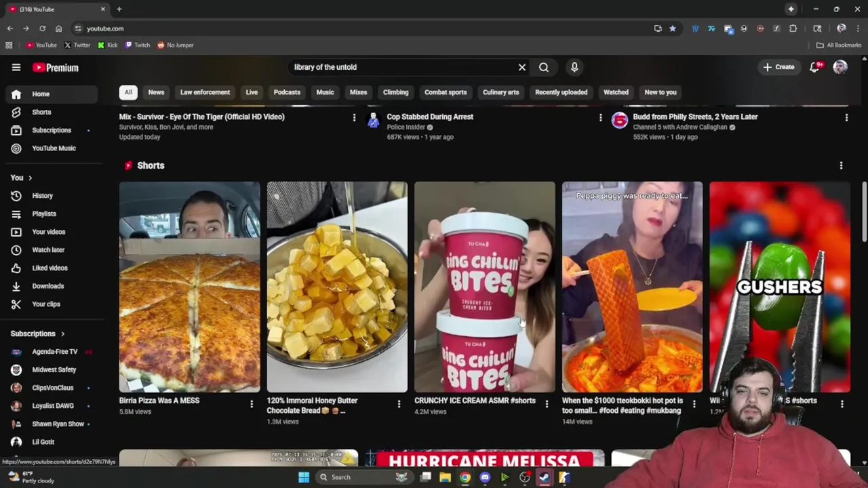This screenshot has width=868, height=488.
Task: Select the Watched filter chip
Action: click(616, 92)
